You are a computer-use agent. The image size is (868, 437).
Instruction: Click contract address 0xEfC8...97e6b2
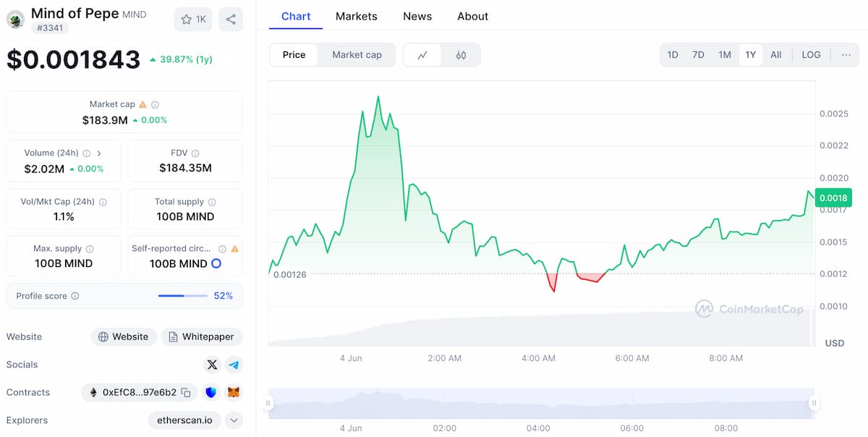(140, 393)
